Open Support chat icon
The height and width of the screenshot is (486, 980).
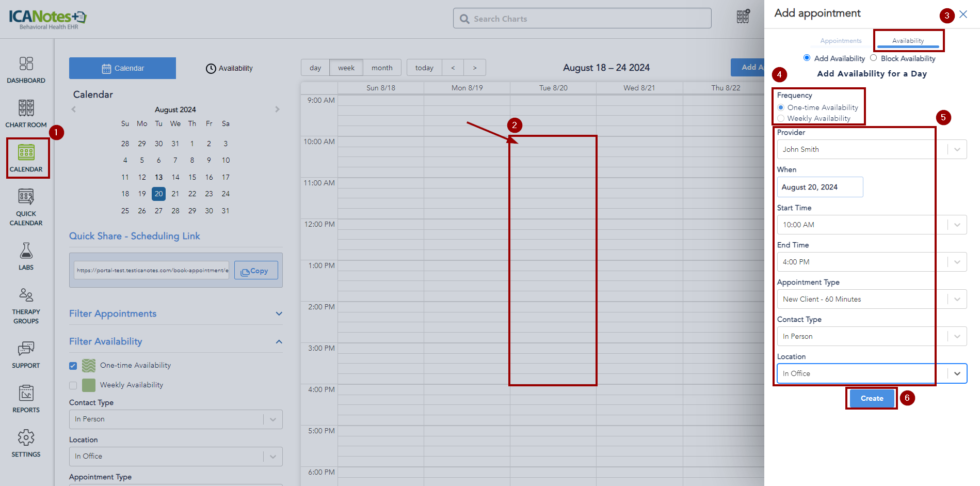coord(26,354)
